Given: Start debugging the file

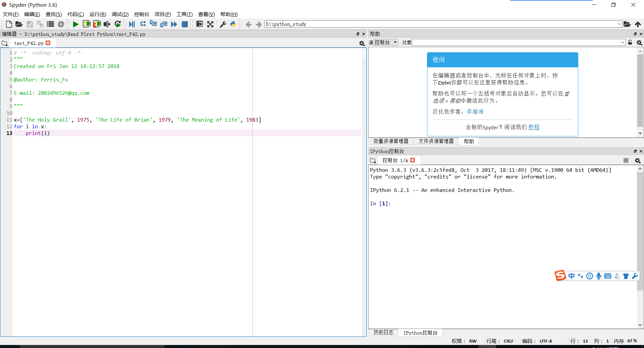Looking at the screenshot, I should (x=132, y=24).
